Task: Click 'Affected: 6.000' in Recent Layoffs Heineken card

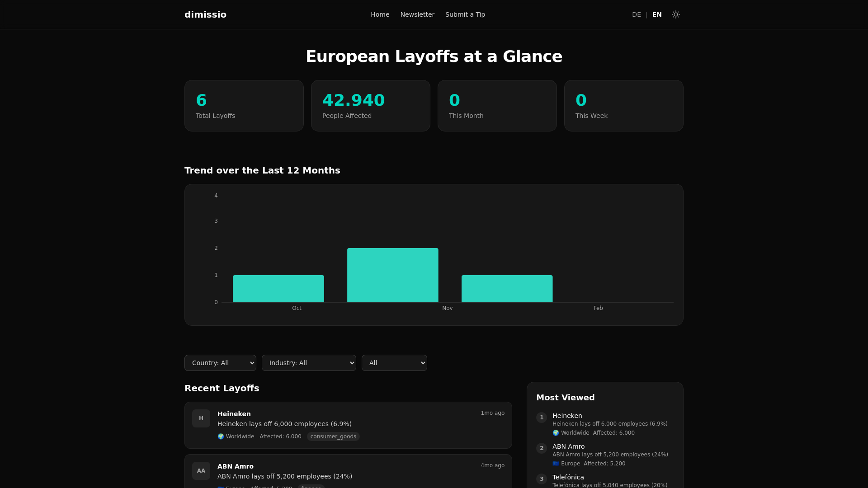Action: tap(280, 436)
